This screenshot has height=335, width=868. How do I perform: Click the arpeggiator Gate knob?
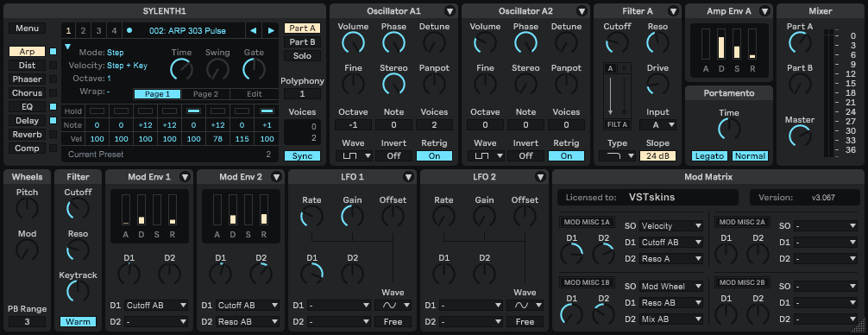click(254, 69)
